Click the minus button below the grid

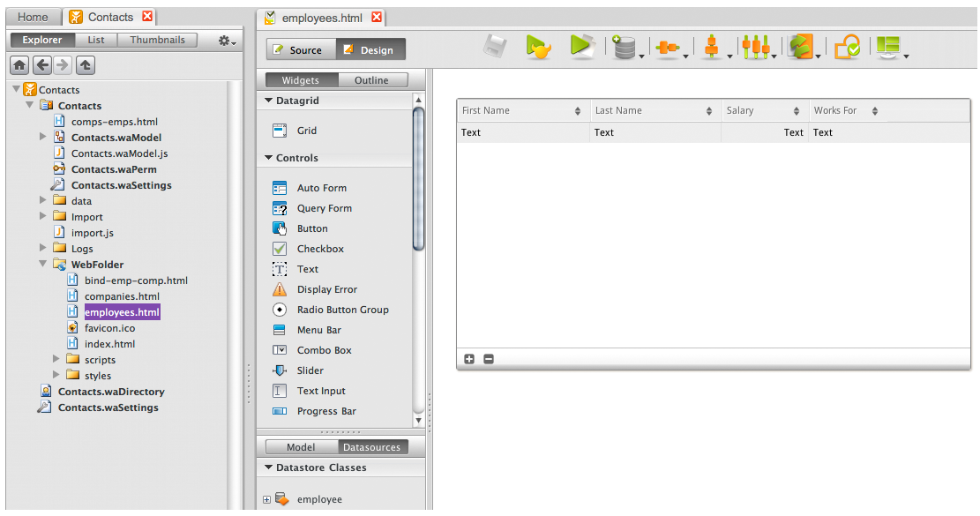[x=489, y=359]
